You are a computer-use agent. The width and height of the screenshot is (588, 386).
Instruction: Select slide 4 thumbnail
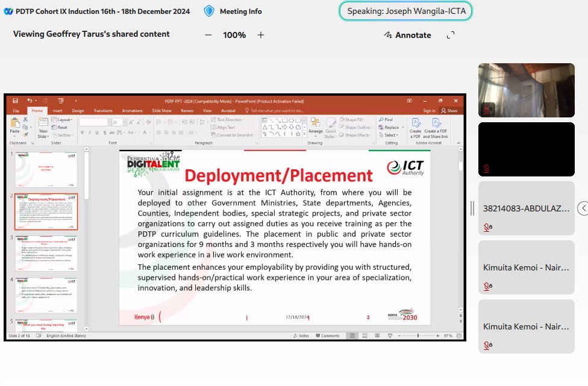point(46,296)
